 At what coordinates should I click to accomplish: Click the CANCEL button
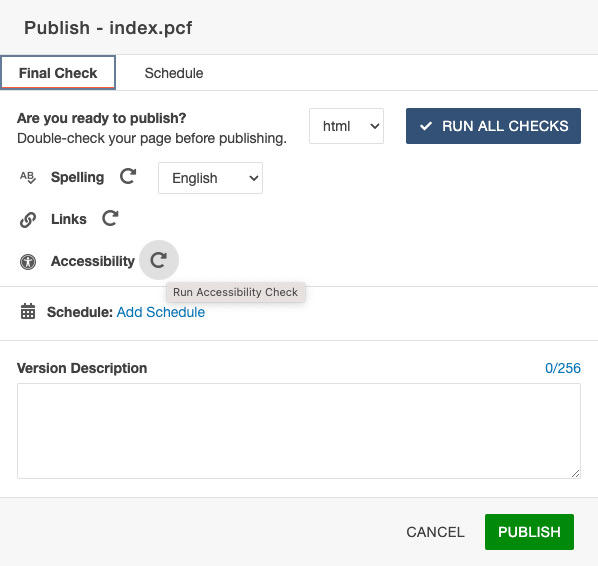435,532
